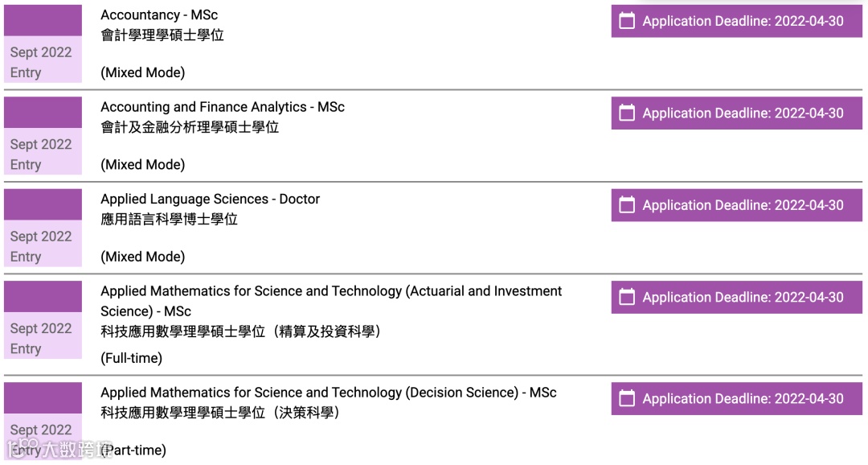Select Sept 2022 Entry badge for Applied Language Sciences
Viewport: 868px width, 465px height.
click(42, 246)
